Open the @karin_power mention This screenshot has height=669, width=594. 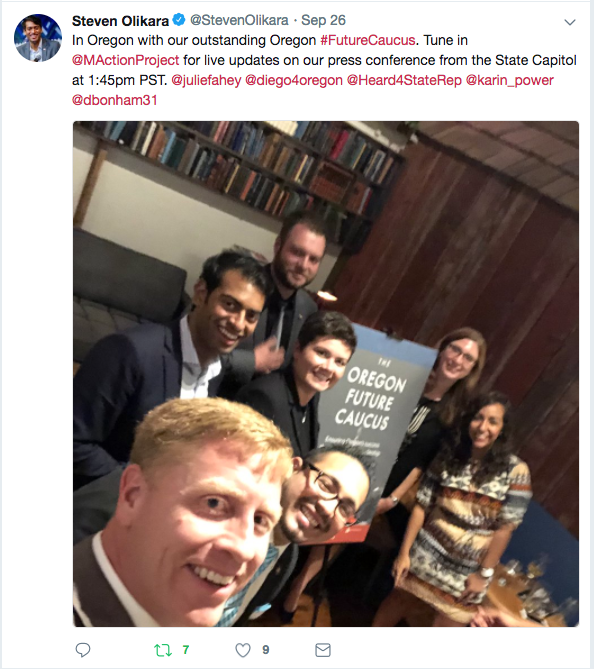(x=510, y=80)
